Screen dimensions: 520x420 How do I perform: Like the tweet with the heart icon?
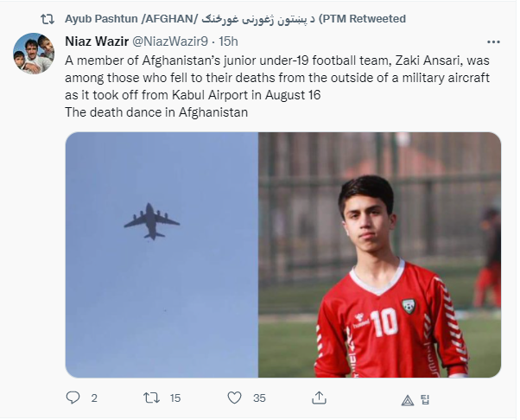click(x=234, y=398)
